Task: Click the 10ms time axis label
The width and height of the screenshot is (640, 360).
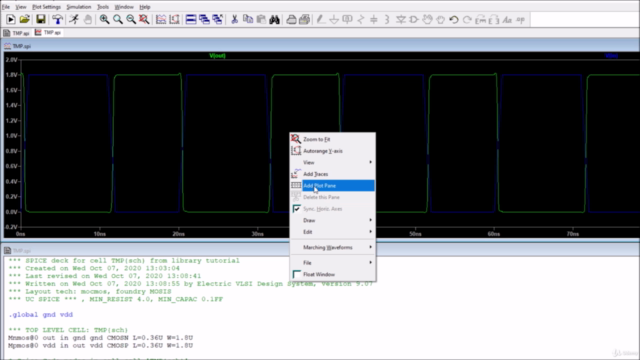Action: coord(100,234)
